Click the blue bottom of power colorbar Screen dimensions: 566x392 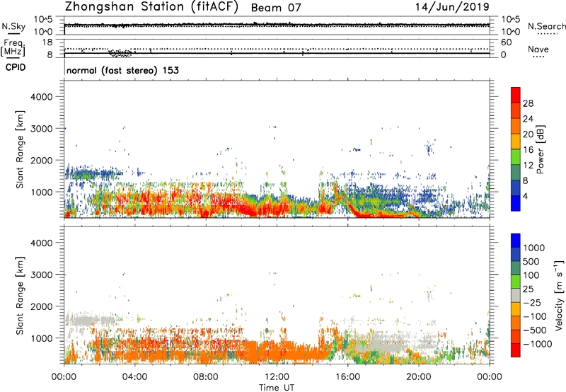pos(516,203)
